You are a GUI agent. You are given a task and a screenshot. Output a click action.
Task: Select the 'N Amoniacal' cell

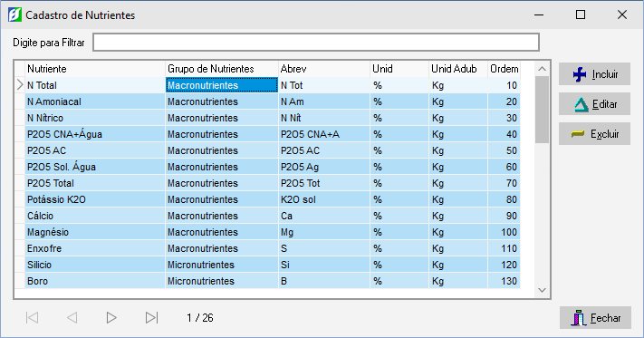pos(95,101)
